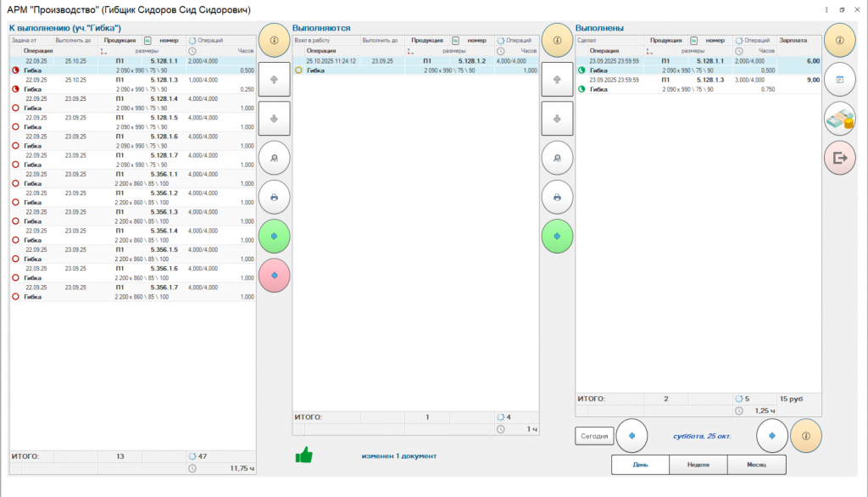Select task 5.356.1.4 row
Screen dimensions: 868x497
(x=133, y=236)
